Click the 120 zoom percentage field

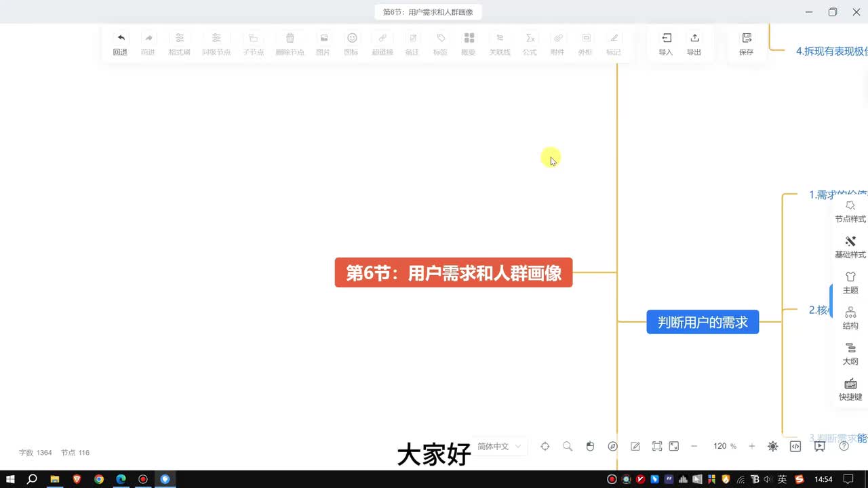pos(720,446)
